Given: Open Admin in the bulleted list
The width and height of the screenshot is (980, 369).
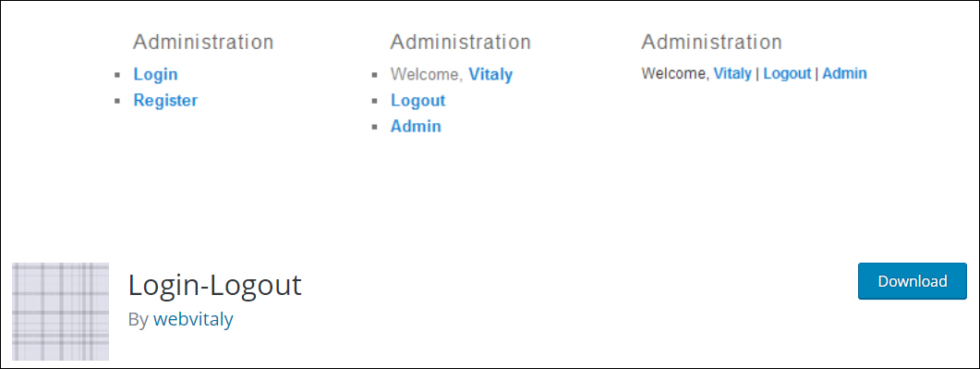Looking at the screenshot, I should 417,127.
